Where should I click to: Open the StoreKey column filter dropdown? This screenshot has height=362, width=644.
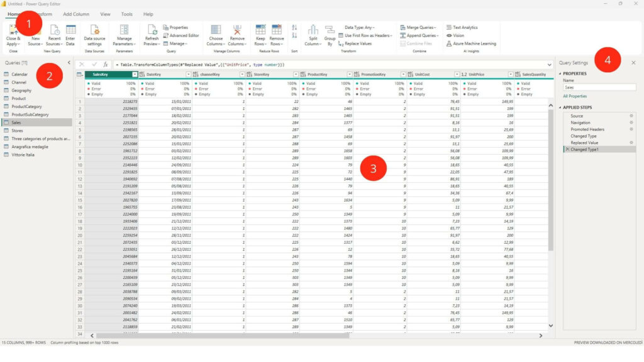(x=296, y=74)
